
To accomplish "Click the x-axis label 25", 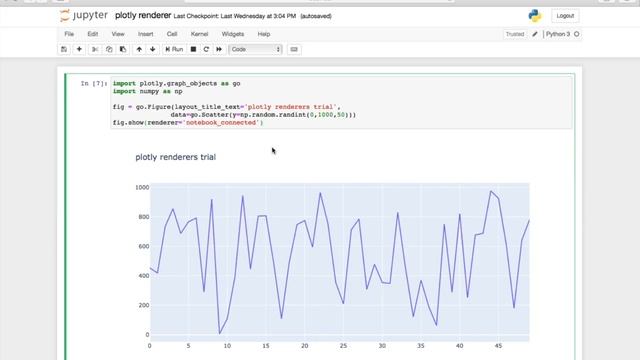I will click(343, 346).
